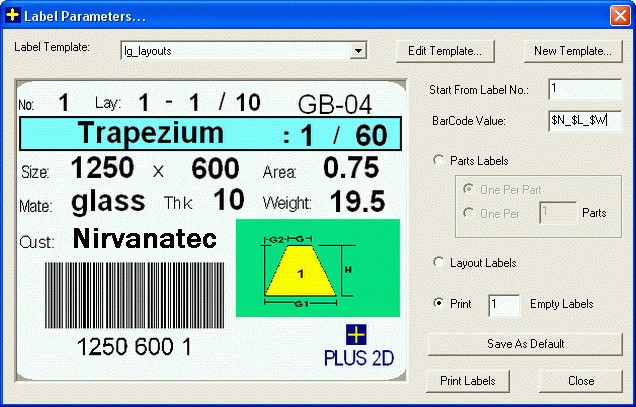
Task: Click the empty labels count field
Action: (x=504, y=305)
